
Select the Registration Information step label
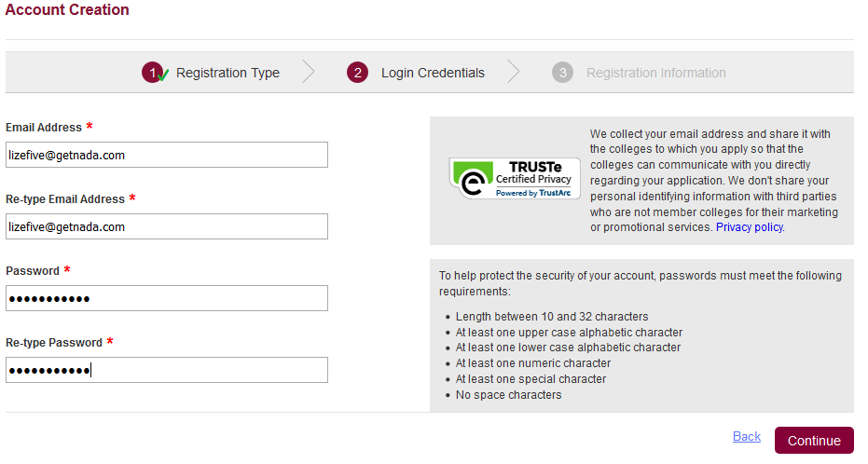point(656,73)
